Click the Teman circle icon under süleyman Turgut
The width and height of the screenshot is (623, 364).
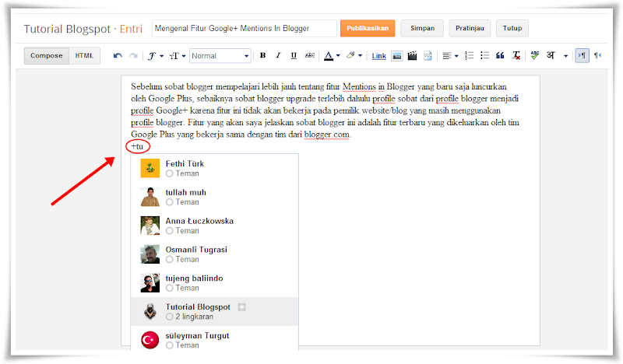pos(170,345)
